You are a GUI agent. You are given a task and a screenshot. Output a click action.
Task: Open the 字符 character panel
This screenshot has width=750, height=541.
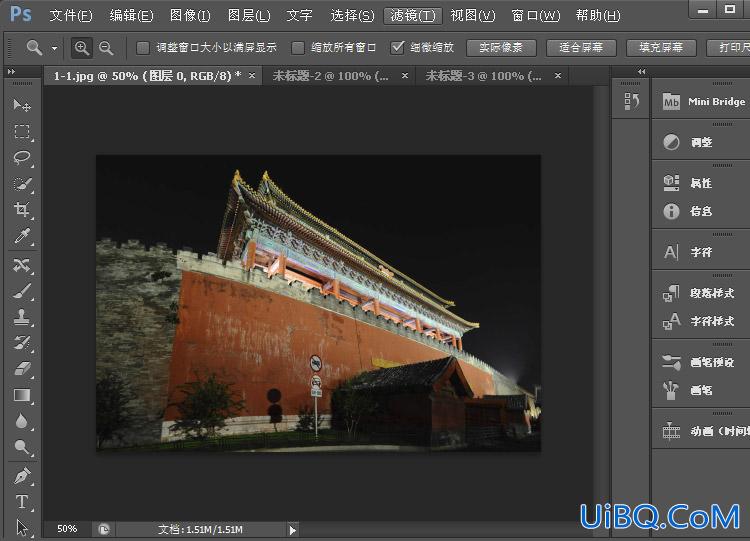[688, 252]
